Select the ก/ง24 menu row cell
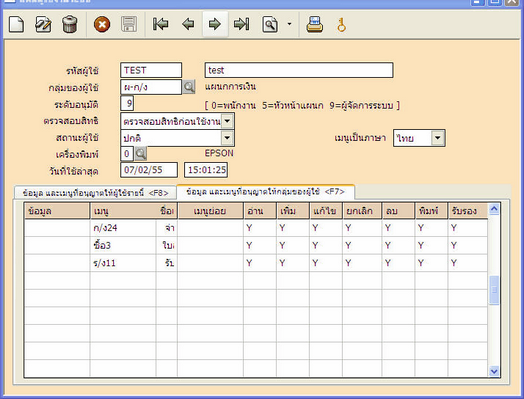Viewport: 524px width, 399px height. 123,228
